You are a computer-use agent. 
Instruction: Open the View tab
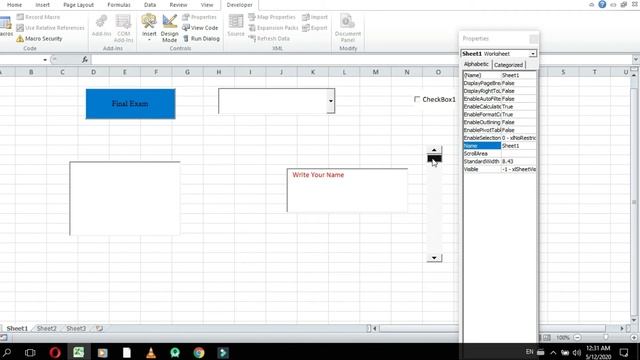point(207,5)
